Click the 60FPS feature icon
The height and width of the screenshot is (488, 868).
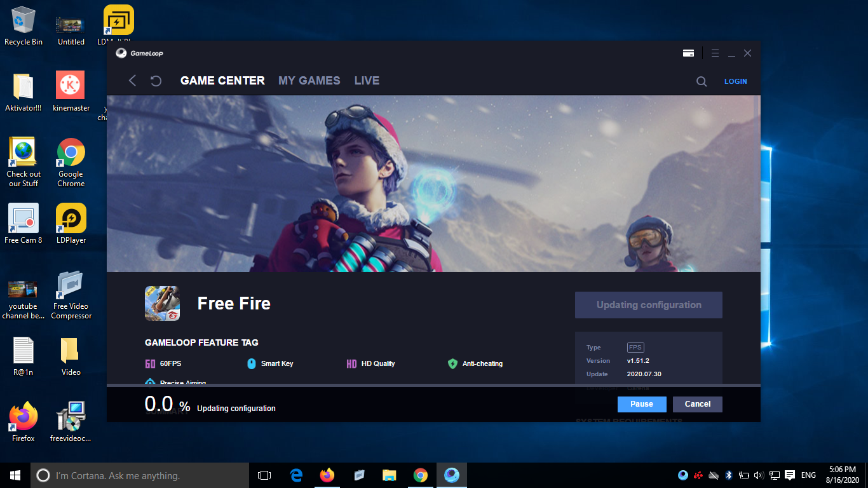150,363
